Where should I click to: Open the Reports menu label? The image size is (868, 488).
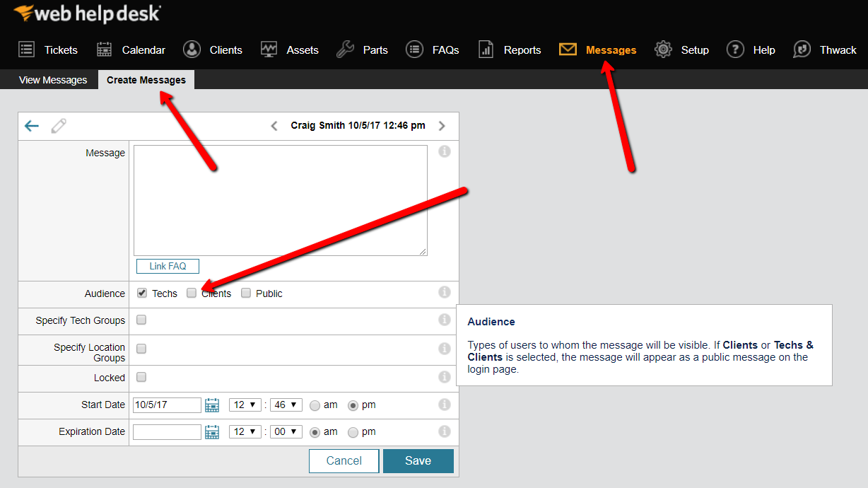click(522, 50)
